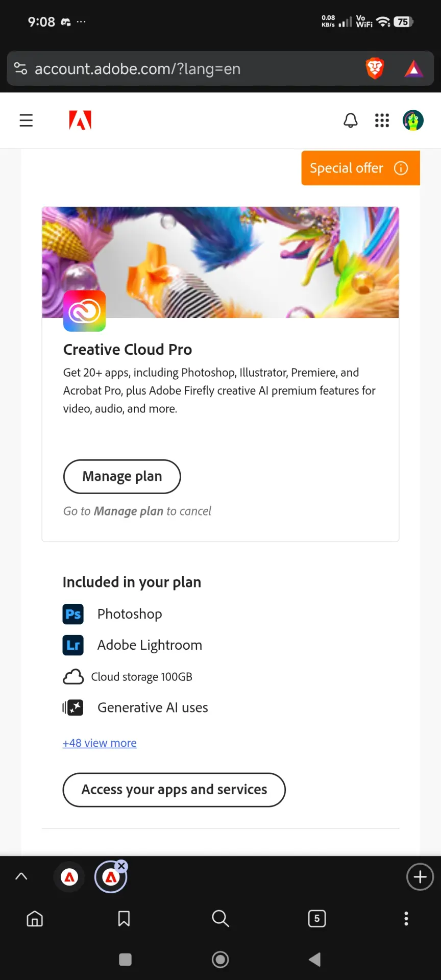Close the active Adobe tab

click(121, 866)
